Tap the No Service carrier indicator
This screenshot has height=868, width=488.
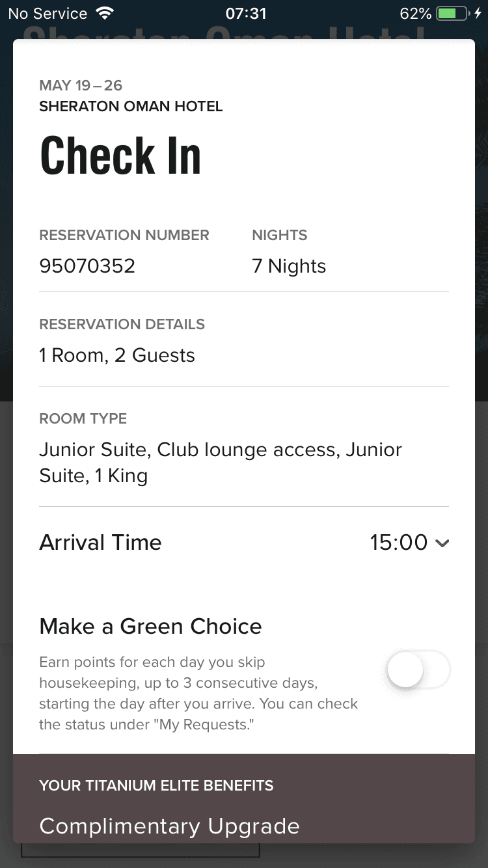tap(47, 13)
